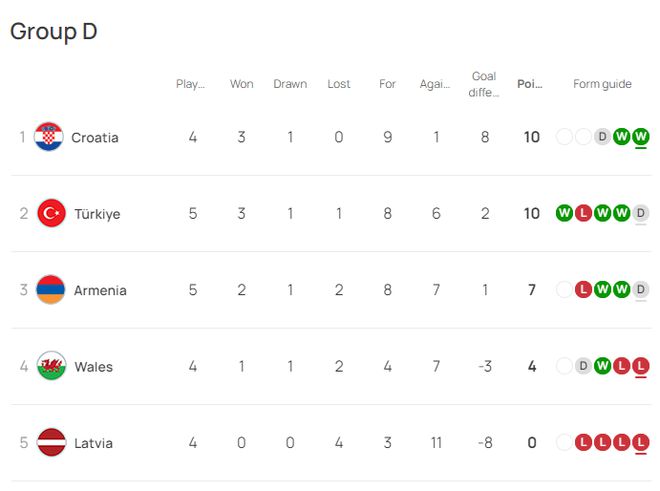Click the Türkiye flag icon
This screenshot has width=660, height=491.
coord(51,214)
